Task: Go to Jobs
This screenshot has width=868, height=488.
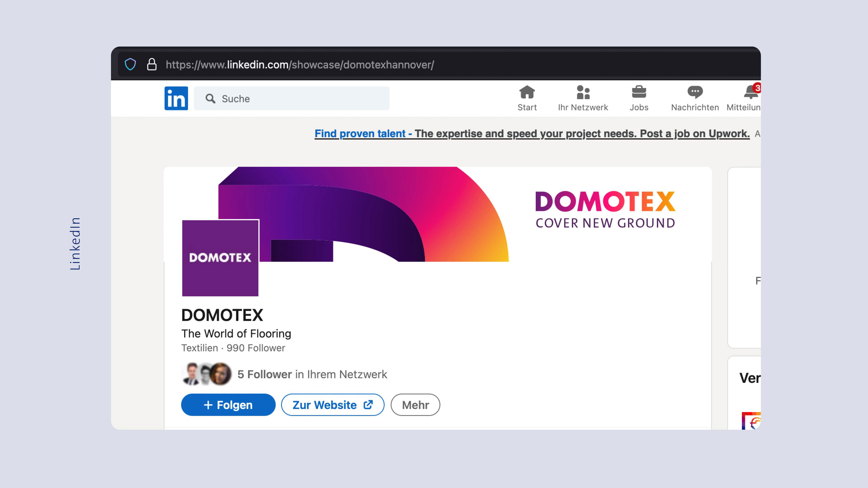Action: [x=639, y=98]
